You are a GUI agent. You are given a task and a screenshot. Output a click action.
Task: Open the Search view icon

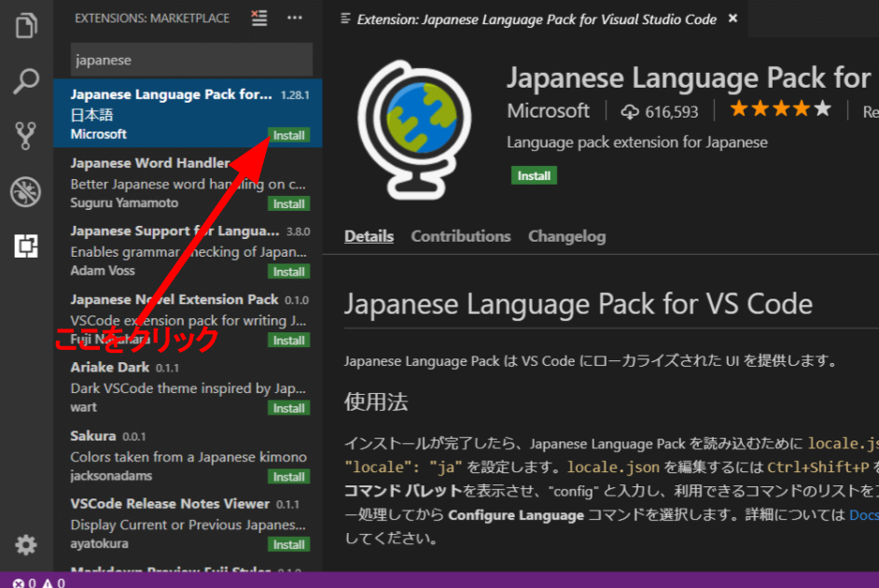26,81
